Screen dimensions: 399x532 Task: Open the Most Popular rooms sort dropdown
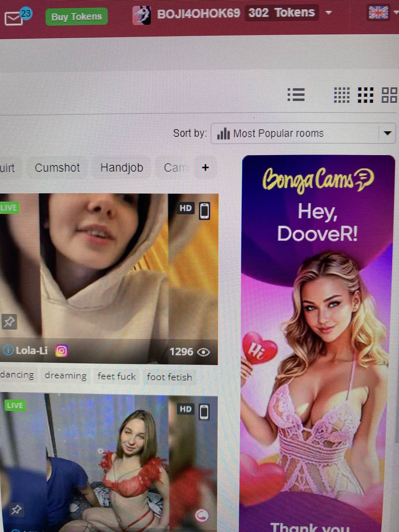tap(303, 133)
